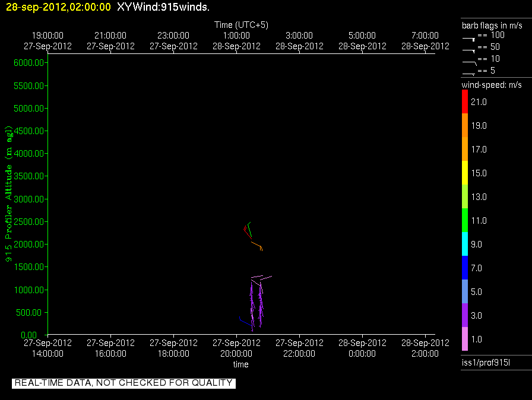Screen dimensions: 532x400
Task: Click the 7:00:00 top axis label
Action: tap(425, 35)
